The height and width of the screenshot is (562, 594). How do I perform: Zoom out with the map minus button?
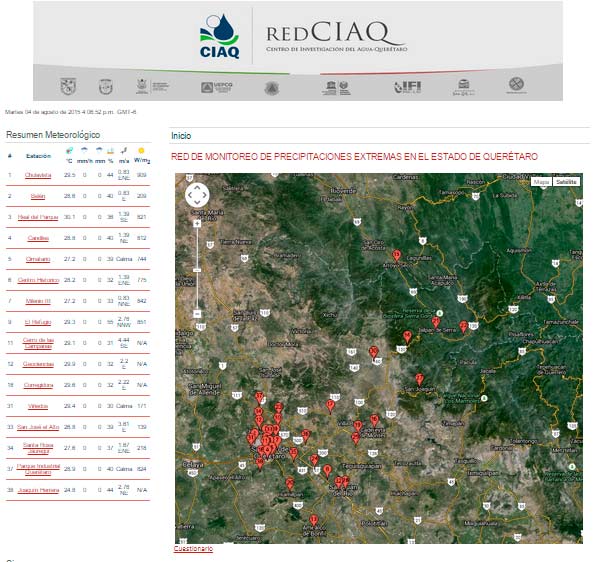click(x=197, y=314)
